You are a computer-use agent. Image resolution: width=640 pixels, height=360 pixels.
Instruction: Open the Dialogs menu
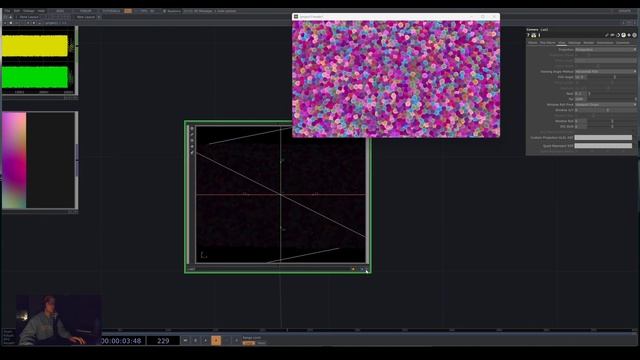pyautogui.click(x=29, y=11)
